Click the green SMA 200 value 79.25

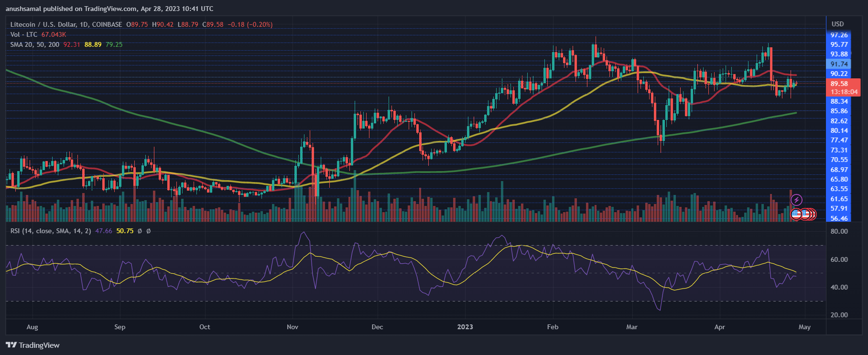(x=114, y=44)
